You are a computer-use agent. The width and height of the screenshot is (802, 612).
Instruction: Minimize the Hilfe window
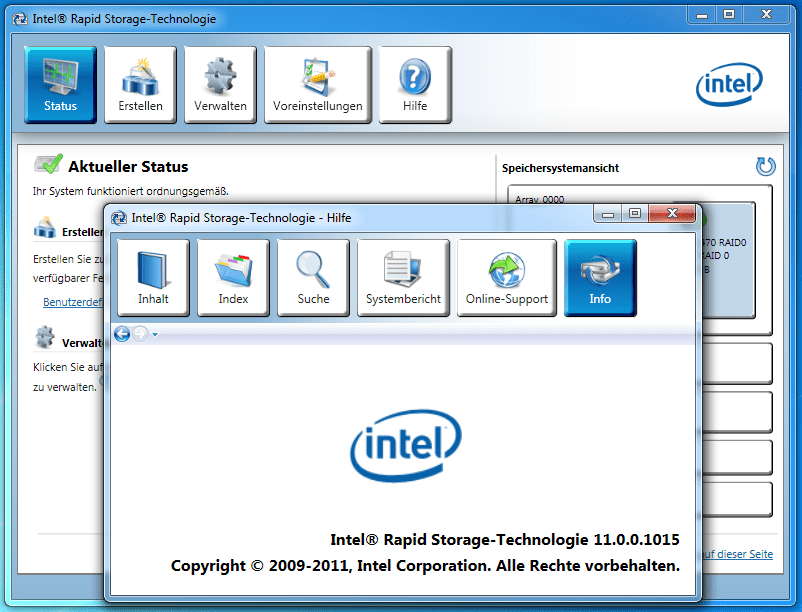pos(608,213)
